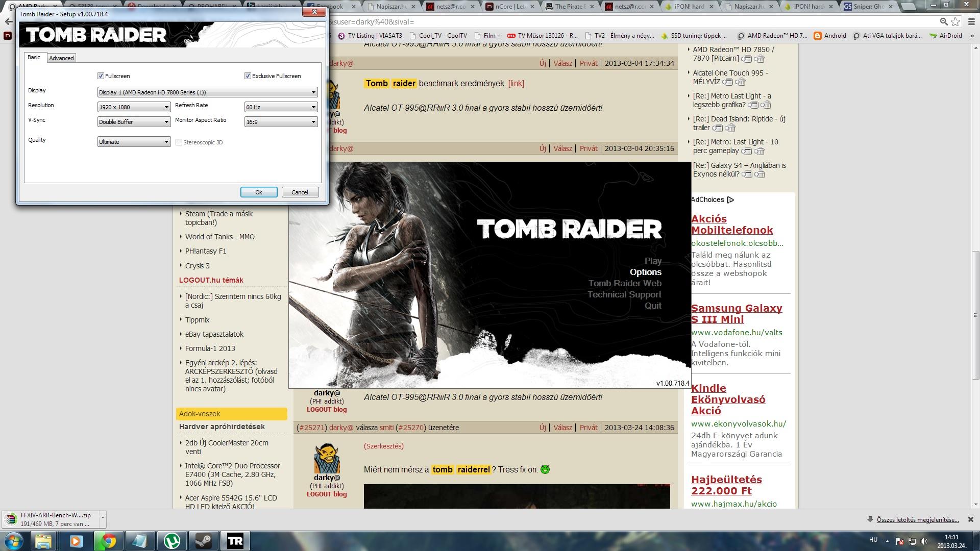Open the V-Sync dropdown showing Double Buffer
The image size is (980, 551).
134,122
